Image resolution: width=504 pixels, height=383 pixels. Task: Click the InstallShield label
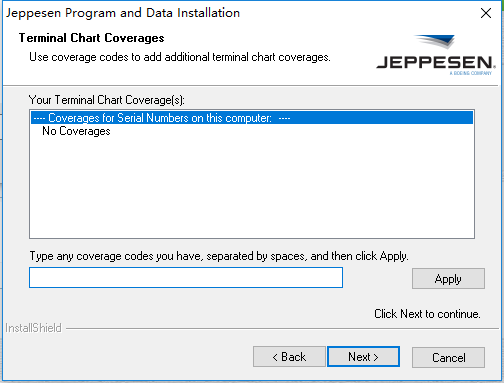coord(33,328)
